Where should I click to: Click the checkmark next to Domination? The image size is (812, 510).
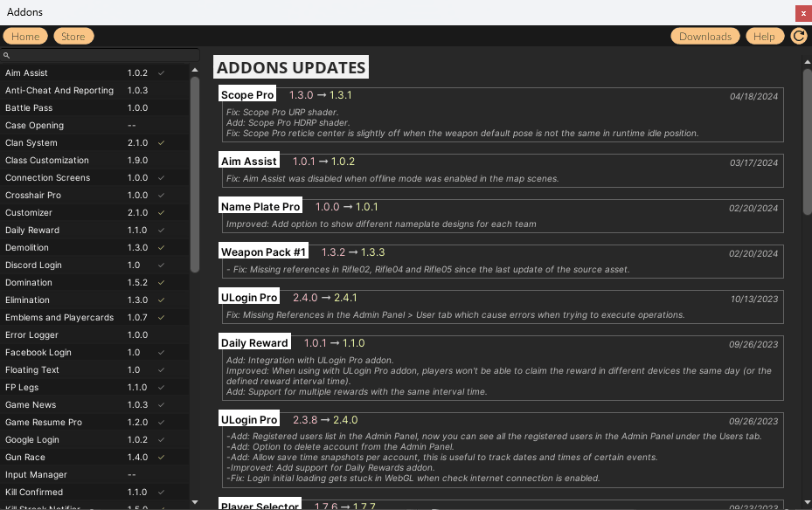(x=162, y=283)
